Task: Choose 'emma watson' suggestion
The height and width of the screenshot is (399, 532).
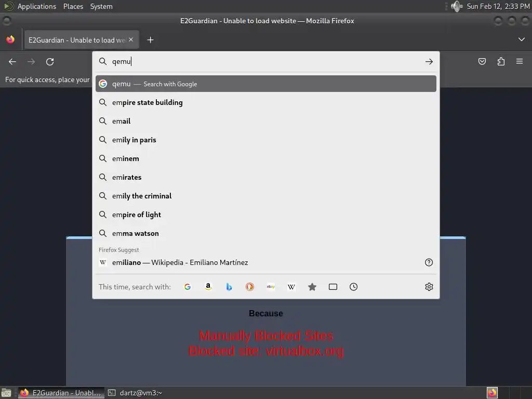Action: pyautogui.click(x=266, y=233)
